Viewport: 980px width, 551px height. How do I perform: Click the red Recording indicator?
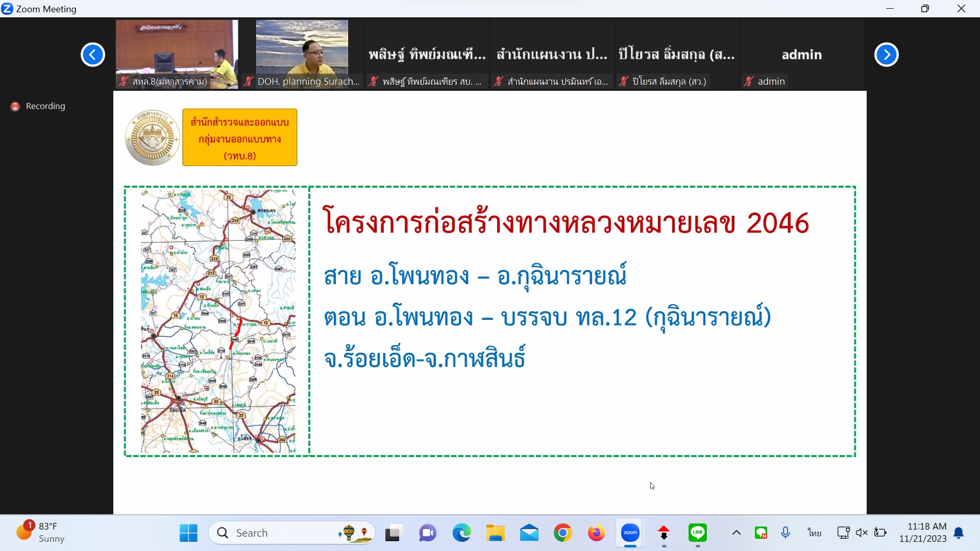pos(16,106)
